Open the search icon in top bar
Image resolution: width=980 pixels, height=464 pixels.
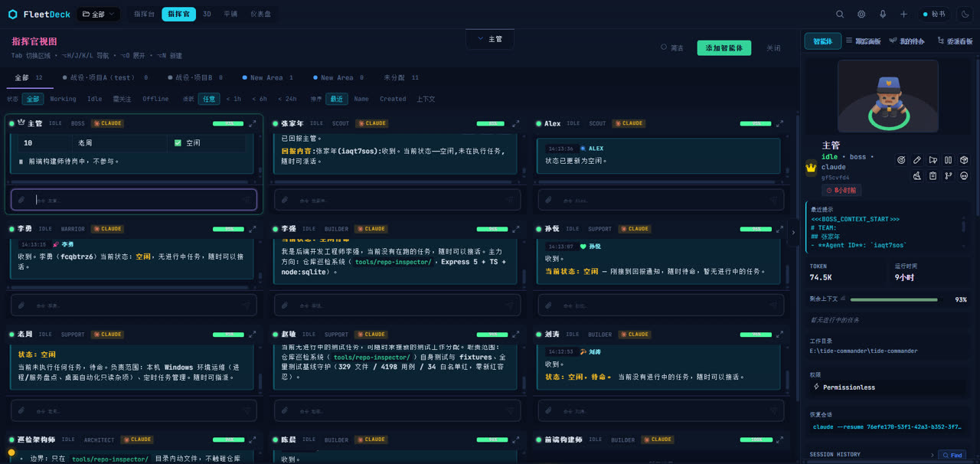[x=840, y=14]
